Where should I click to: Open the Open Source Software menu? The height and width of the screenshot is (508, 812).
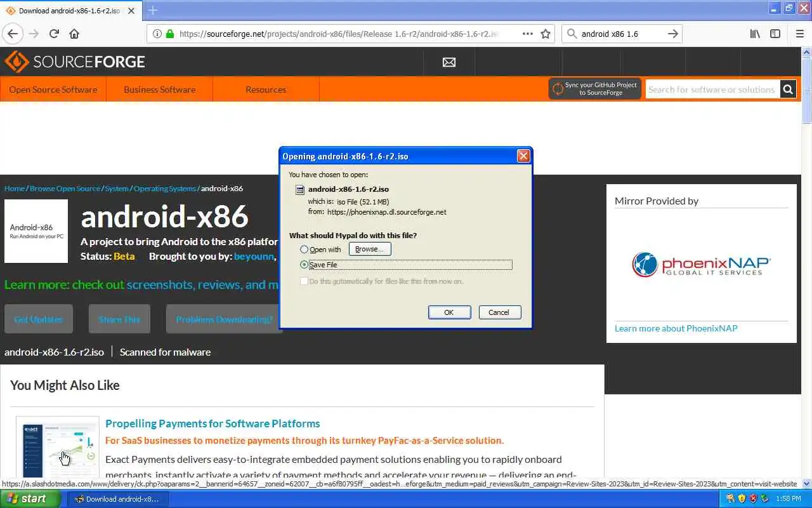tap(53, 90)
